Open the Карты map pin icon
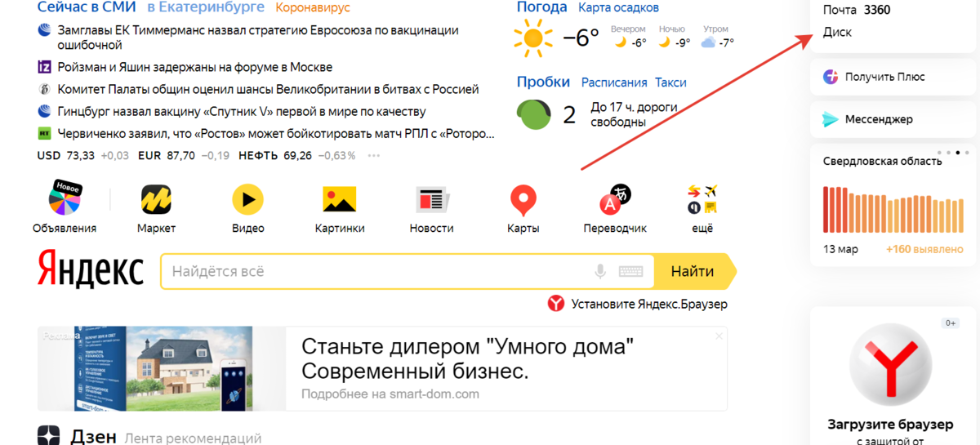The width and height of the screenshot is (980, 445). (523, 200)
